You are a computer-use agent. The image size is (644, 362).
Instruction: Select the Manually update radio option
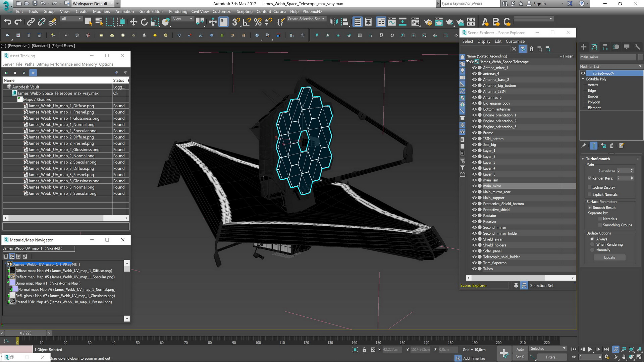click(592, 250)
